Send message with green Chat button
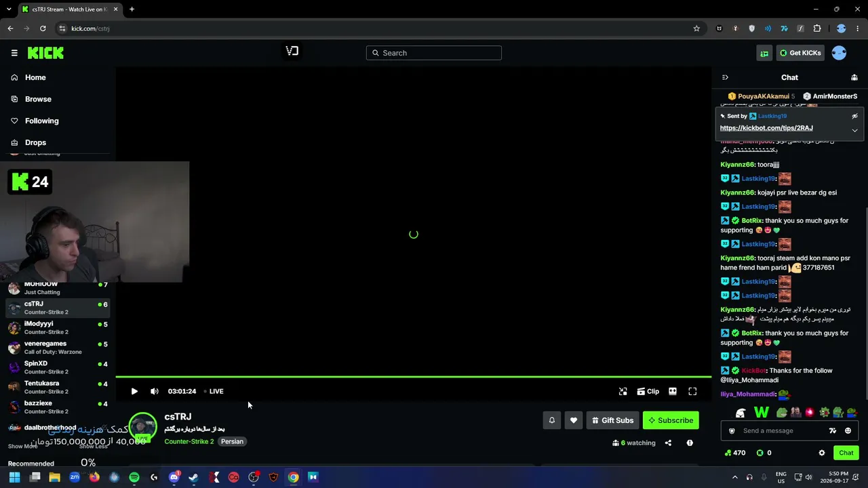The image size is (868, 488). [x=846, y=453]
